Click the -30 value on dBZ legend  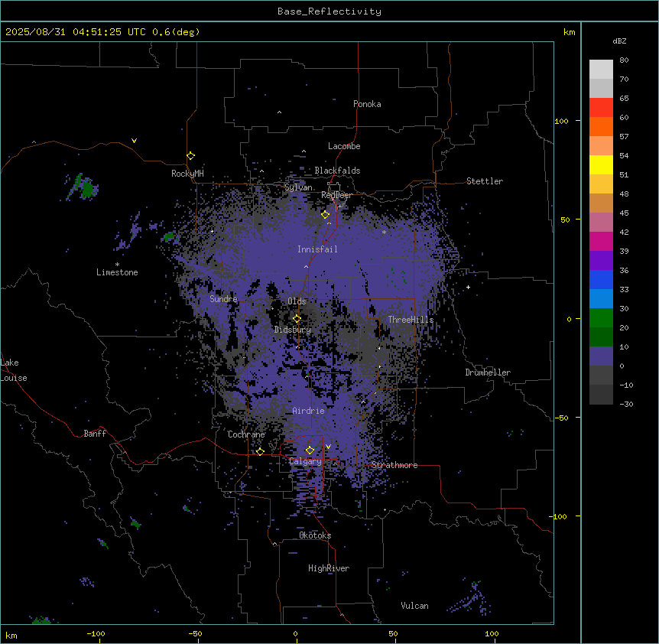point(626,405)
